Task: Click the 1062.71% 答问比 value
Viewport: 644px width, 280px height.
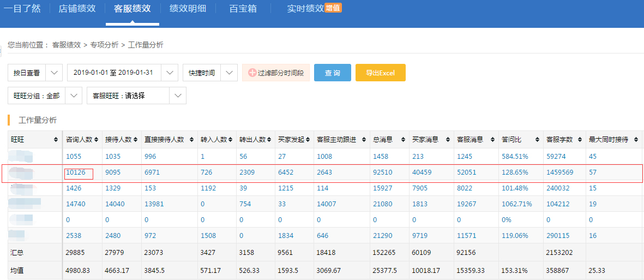Action: coord(517,204)
